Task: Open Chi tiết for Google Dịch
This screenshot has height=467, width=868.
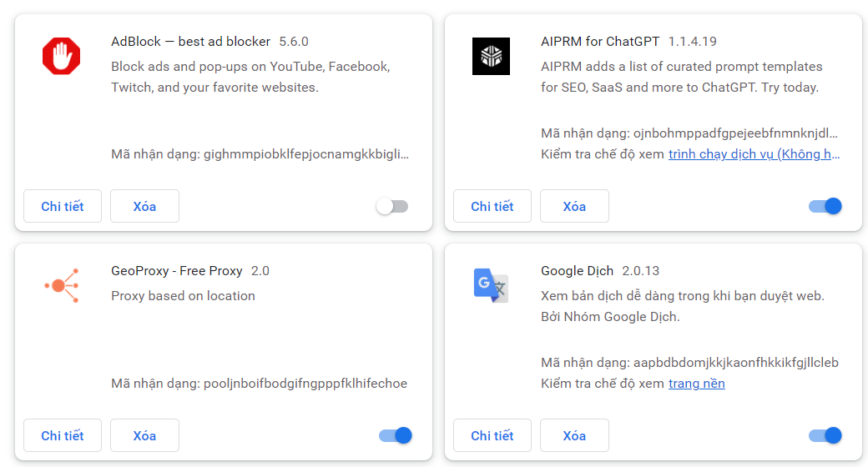Action: pyautogui.click(x=492, y=435)
